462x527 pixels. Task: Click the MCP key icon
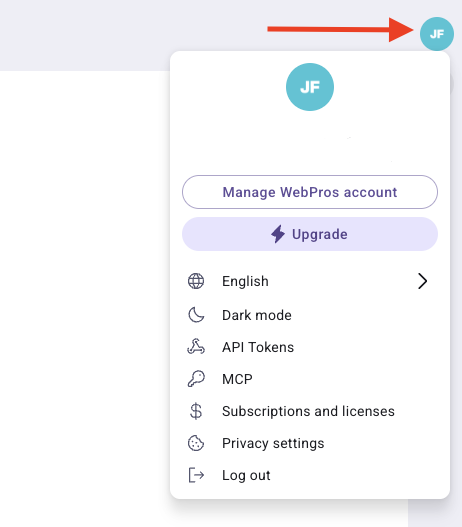pyautogui.click(x=196, y=379)
